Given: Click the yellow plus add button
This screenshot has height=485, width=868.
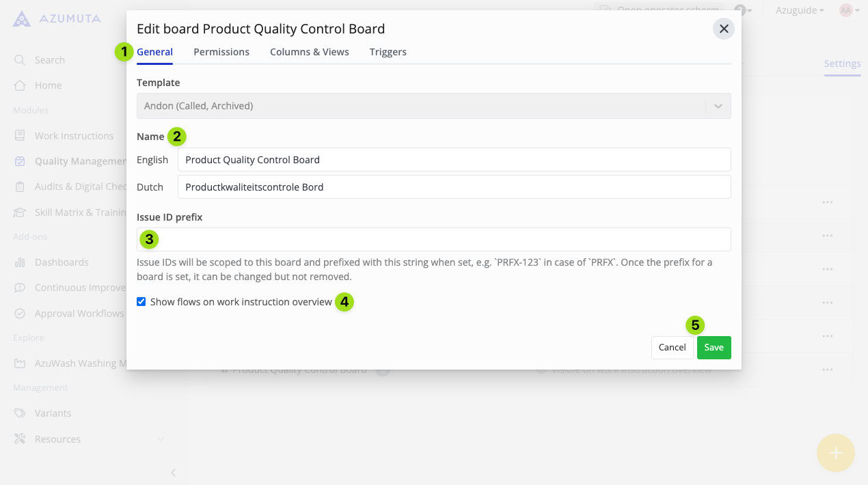Looking at the screenshot, I should [835, 453].
